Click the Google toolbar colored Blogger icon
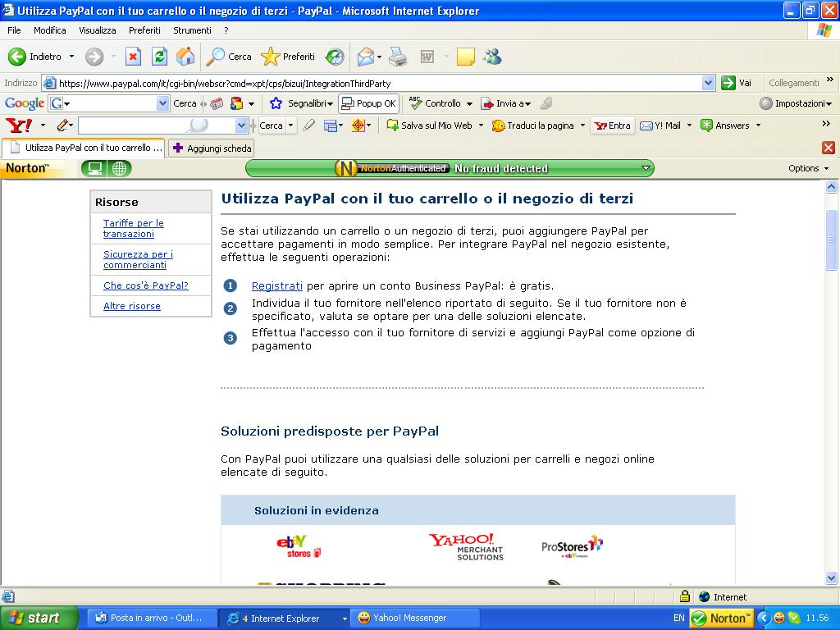Image resolution: width=840 pixels, height=630 pixels. 236,103
